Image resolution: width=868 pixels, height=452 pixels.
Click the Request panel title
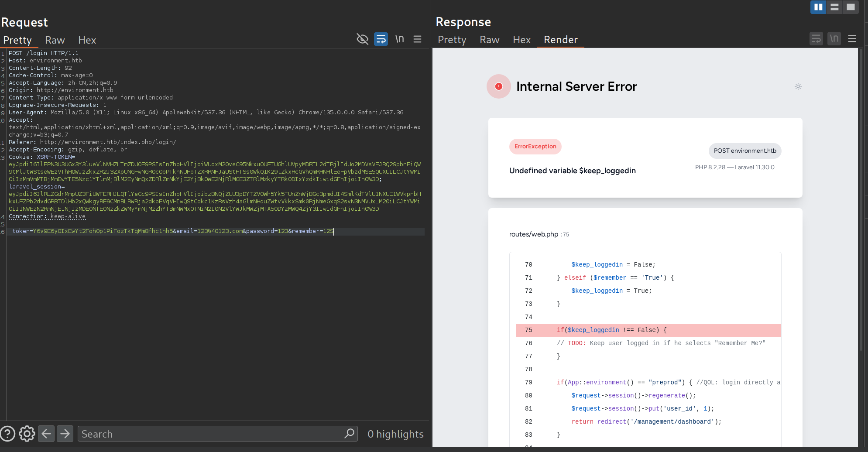click(x=24, y=22)
